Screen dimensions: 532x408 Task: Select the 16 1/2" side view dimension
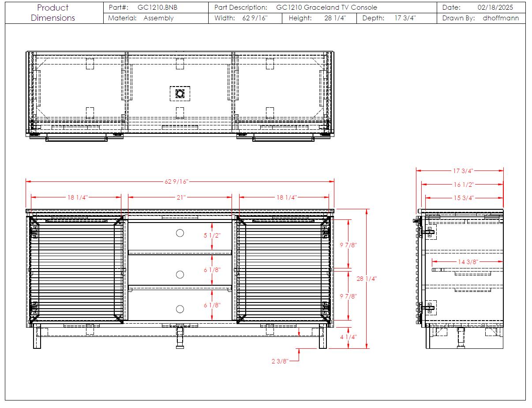point(464,185)
